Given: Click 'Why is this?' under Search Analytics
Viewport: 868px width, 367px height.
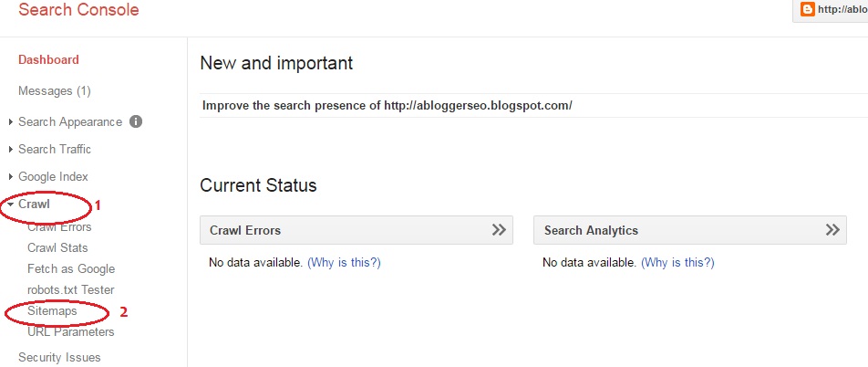Looking at the screenshot, I should click(x=677, y=262).
